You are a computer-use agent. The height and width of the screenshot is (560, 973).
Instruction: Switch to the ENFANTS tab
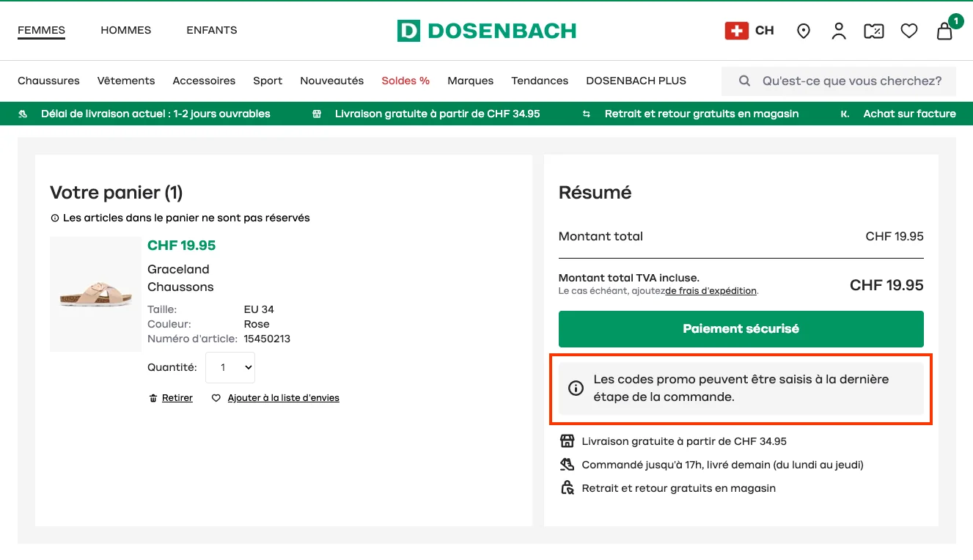point(212,30)
